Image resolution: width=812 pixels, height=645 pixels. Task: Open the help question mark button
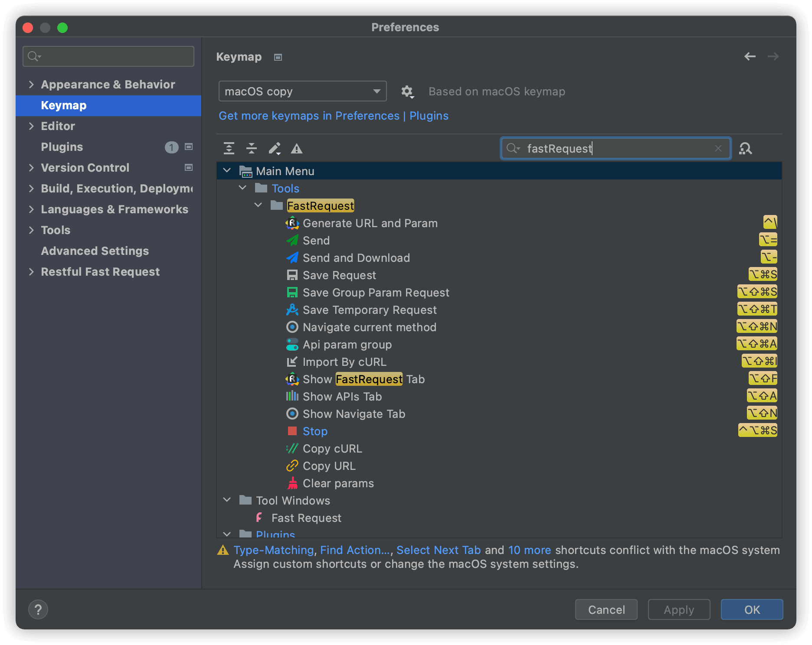(38, 609)
